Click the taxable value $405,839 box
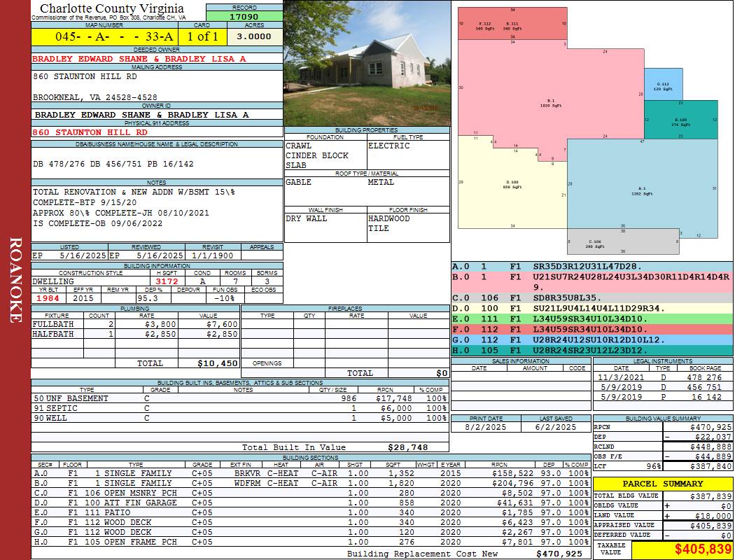This screenshot has height=560, width=735. click(x=682, y=549)
